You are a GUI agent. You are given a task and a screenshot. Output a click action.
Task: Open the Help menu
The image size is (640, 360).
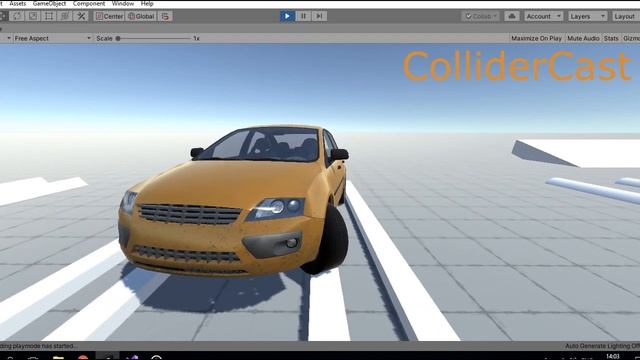(x=147, y=4)
